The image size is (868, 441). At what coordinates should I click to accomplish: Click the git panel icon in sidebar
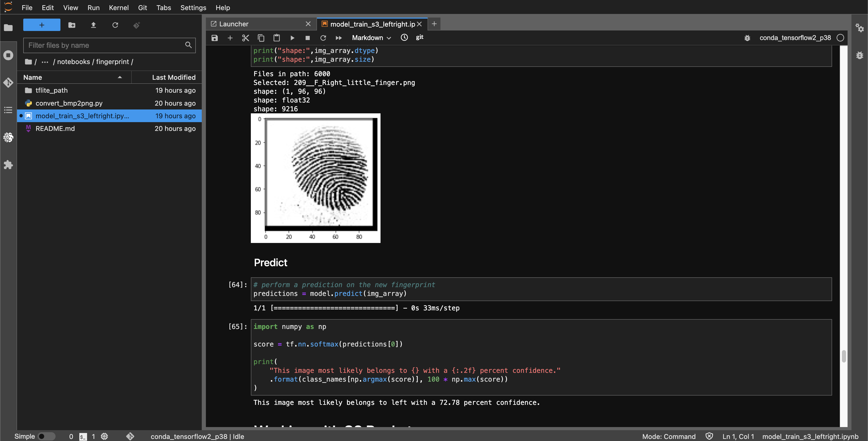tap(8, 83)
